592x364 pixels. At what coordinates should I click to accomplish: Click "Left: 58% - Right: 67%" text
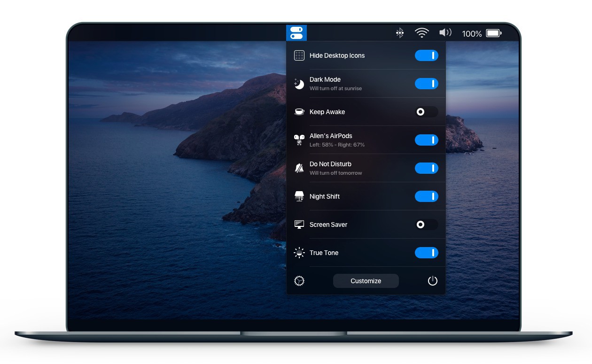pyautogui.click(x=337, y=145)
